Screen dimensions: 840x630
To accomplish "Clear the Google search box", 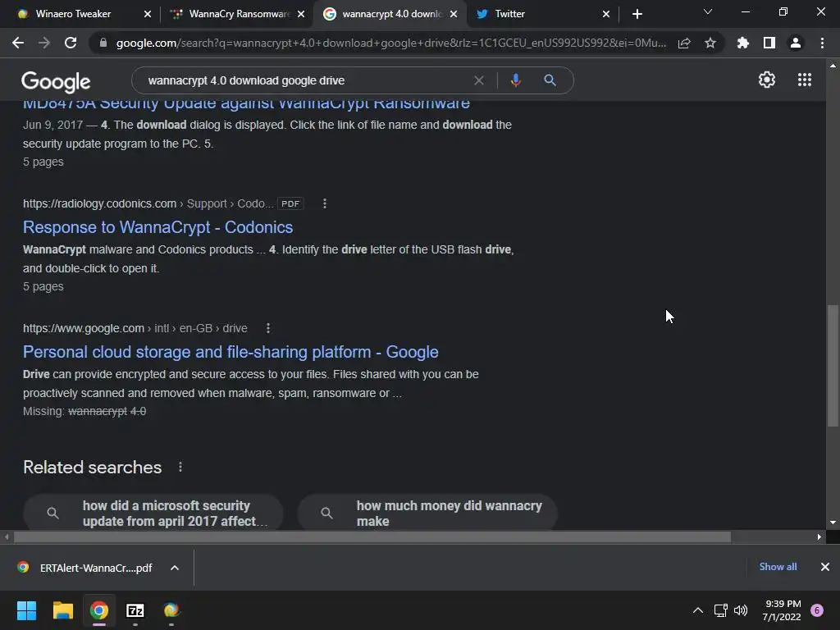I will click(x=479, y=80).
